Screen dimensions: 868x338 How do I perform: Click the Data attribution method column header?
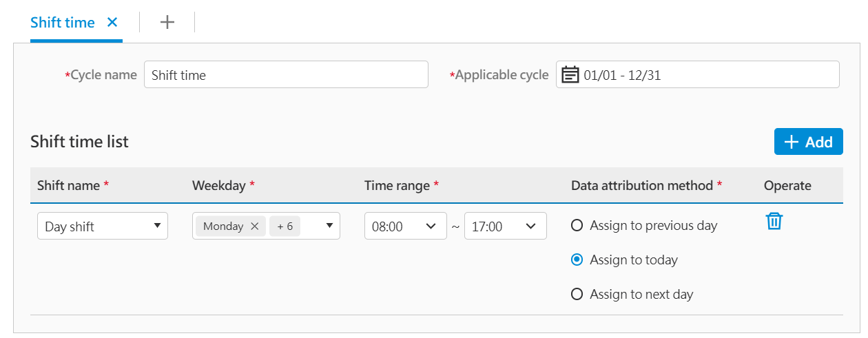tap(642, 185)
